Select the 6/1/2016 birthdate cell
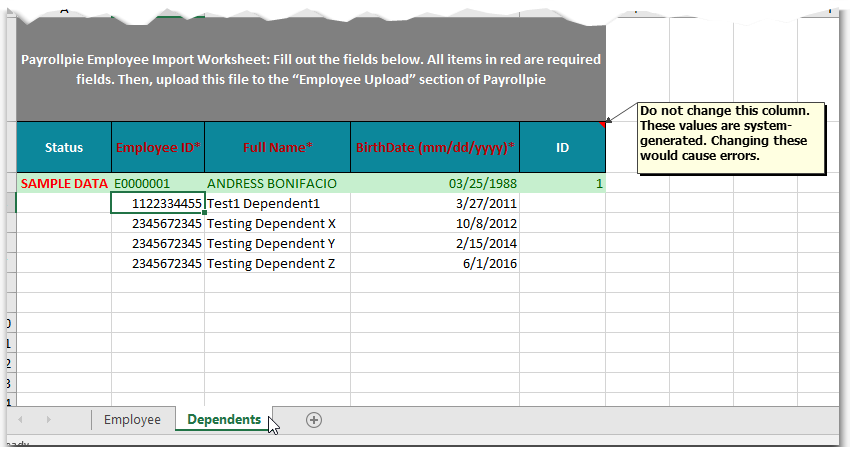Image resolution: width=850 pixels, height=456 pixels. click(x=435, y=264)
